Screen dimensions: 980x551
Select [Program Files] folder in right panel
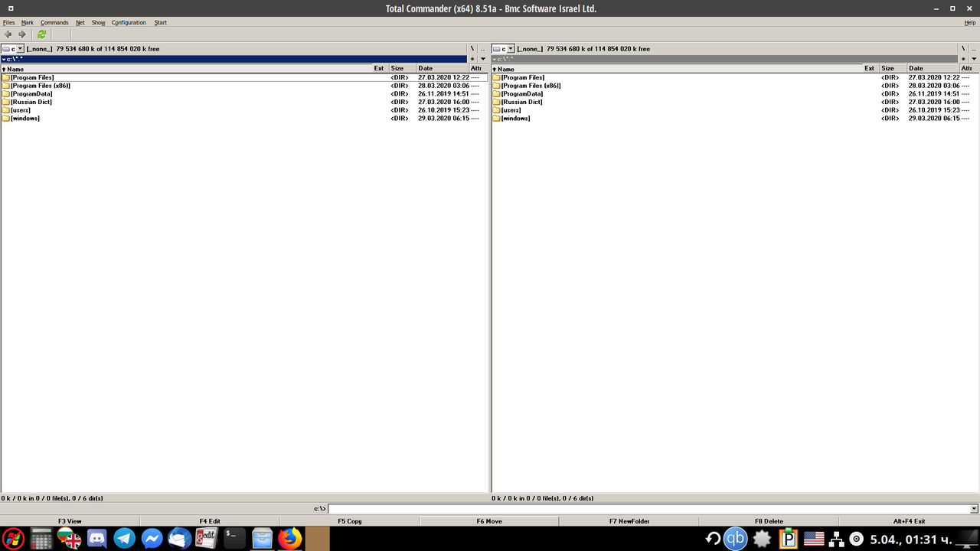[735, 77]
